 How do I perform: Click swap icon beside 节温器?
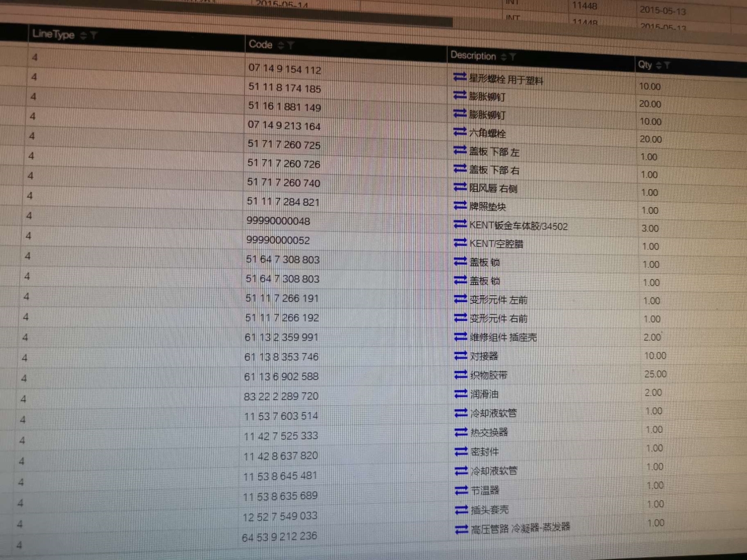pos(462,490)
